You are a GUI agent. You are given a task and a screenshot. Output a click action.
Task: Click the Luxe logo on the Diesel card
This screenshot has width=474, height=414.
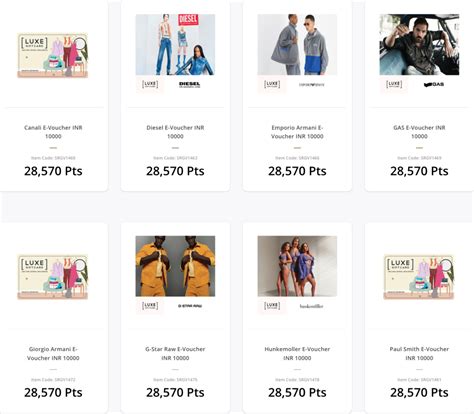coord(150,84)
